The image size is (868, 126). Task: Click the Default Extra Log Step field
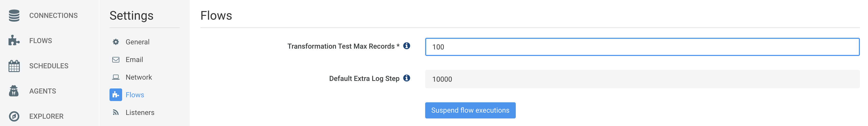click(x=642, y=79)
